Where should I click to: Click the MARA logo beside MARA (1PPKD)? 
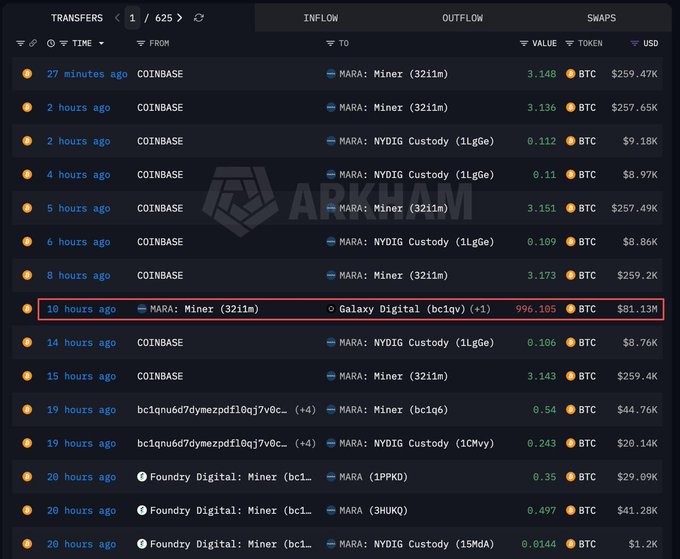(331, 477)
